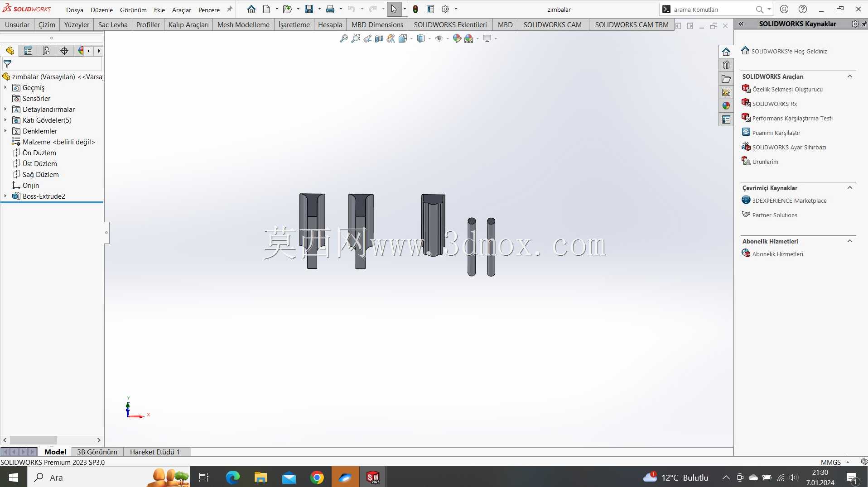868x487 pixels.
Task: Click the filter funnel icon in the feature tree
Action: tap(7, 64)
